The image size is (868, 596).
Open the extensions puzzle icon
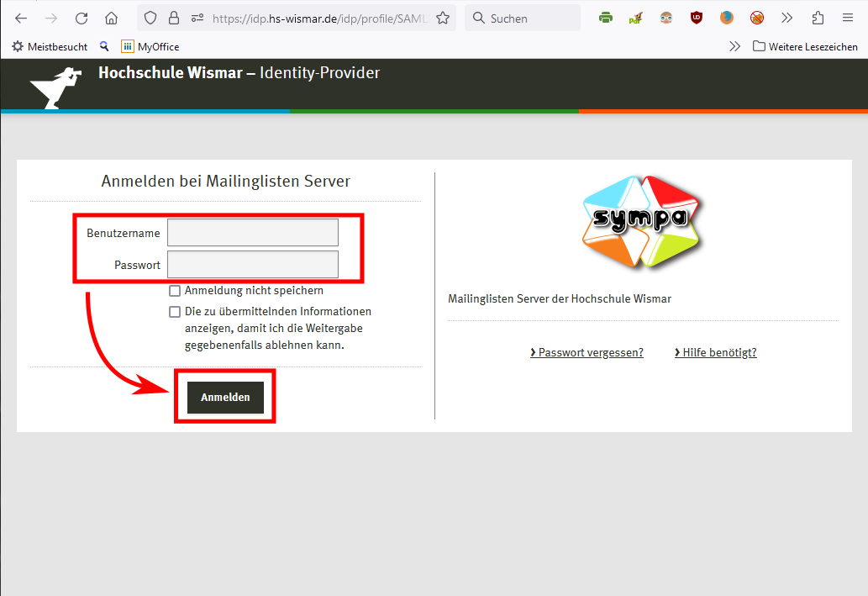(x=818, y=18)
